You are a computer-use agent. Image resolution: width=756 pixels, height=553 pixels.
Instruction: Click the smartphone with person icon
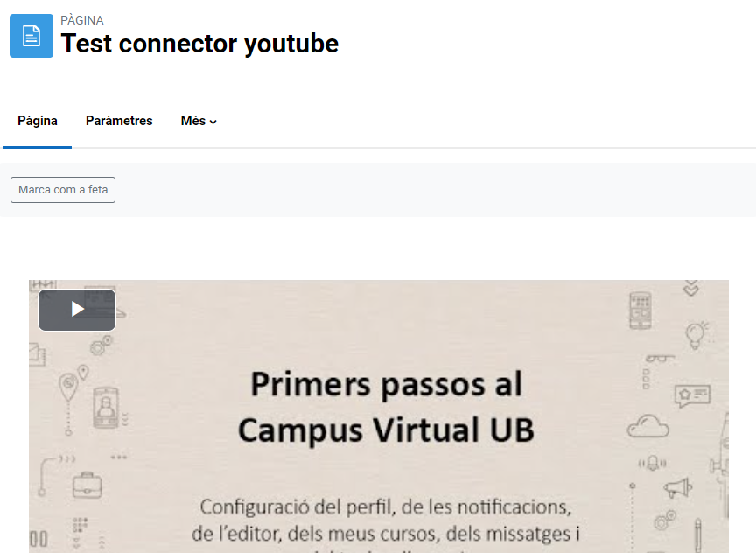[x=106, y=408]
